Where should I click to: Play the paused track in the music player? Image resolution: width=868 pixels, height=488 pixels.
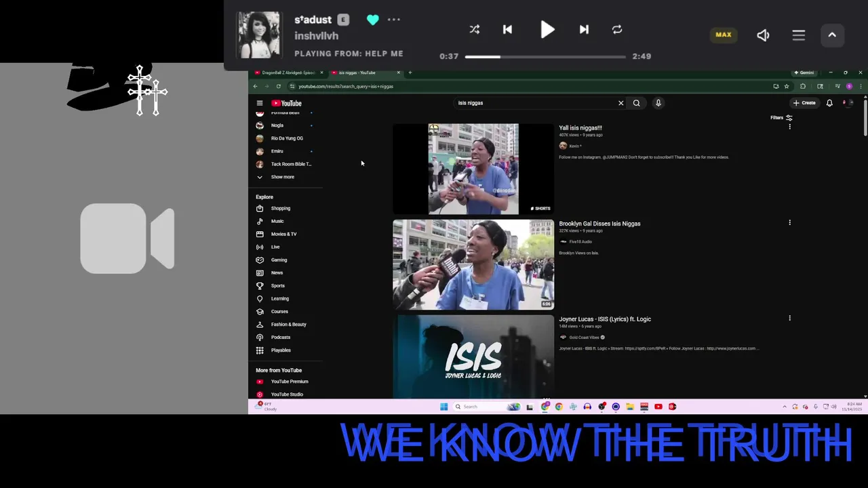[547, 30]
